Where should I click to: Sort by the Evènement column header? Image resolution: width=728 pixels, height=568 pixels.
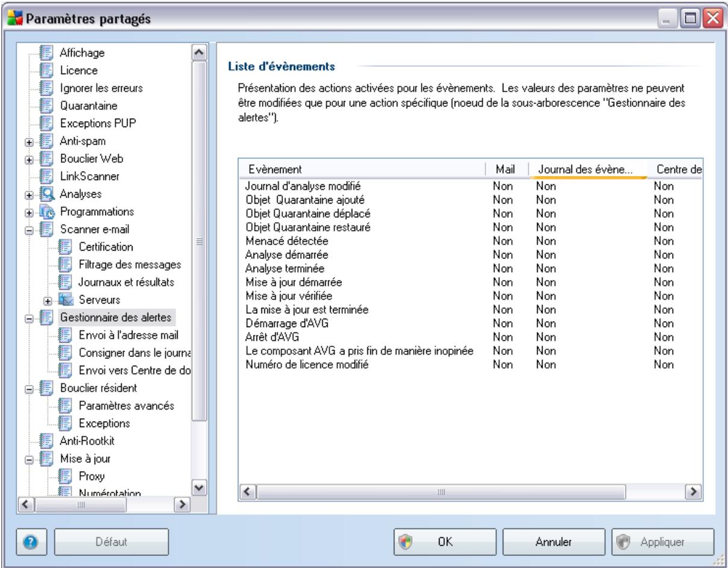pos(362,170)
